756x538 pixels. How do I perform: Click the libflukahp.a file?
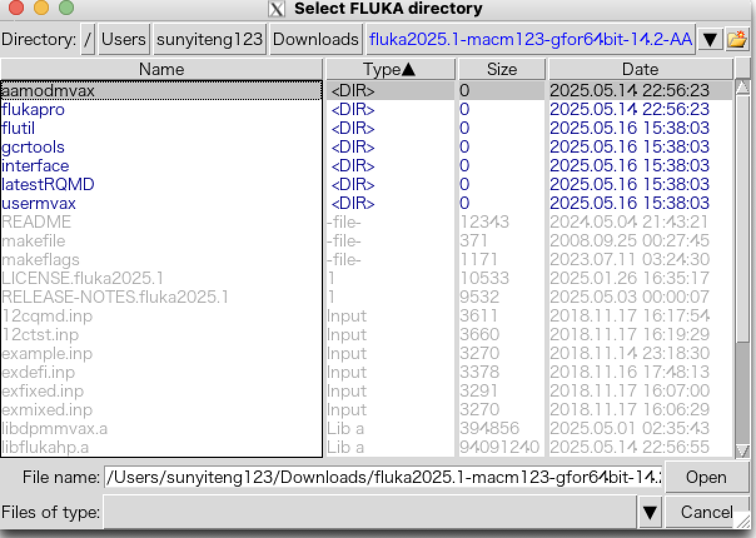[45, 447]
